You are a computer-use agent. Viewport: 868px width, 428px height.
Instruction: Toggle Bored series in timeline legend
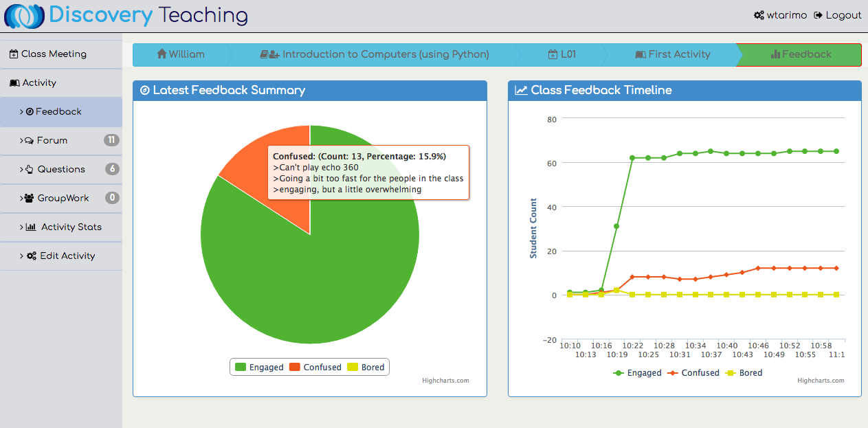744,373
